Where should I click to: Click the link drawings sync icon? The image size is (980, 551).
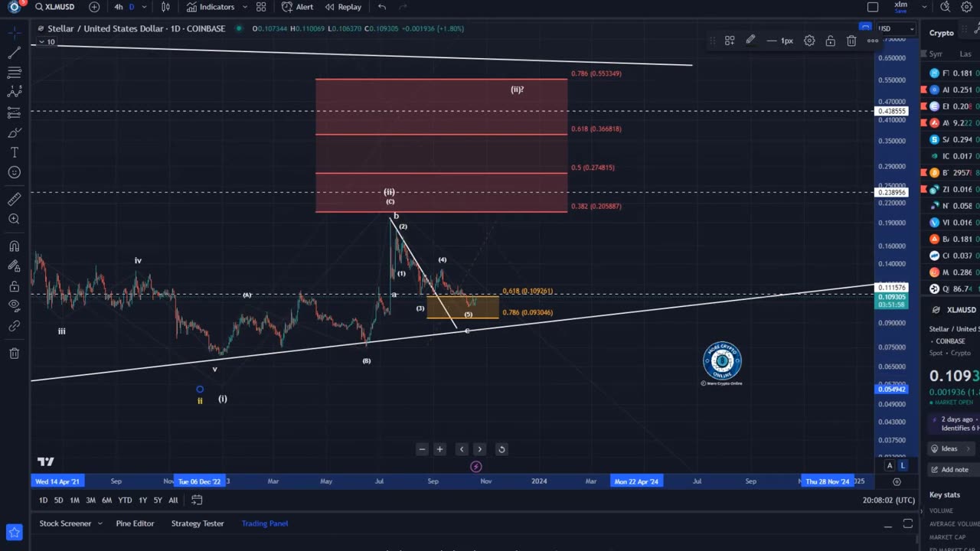(x=14, y=326)
